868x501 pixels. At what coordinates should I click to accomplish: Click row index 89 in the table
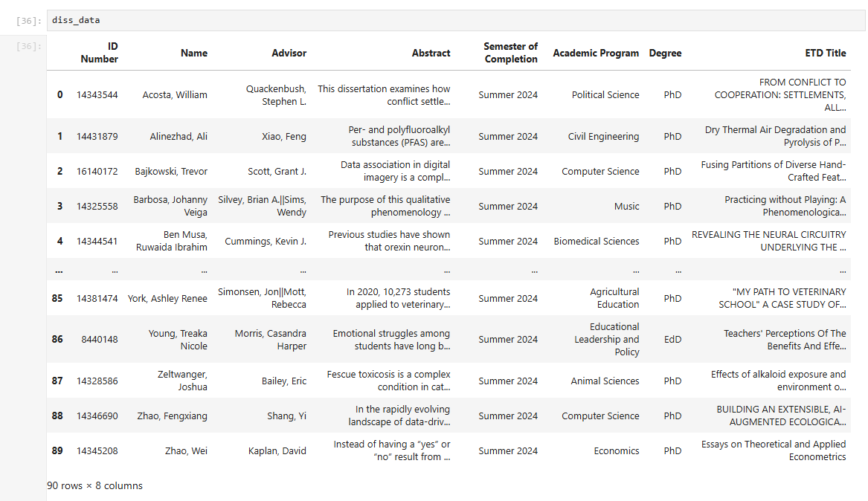point(57,450)
